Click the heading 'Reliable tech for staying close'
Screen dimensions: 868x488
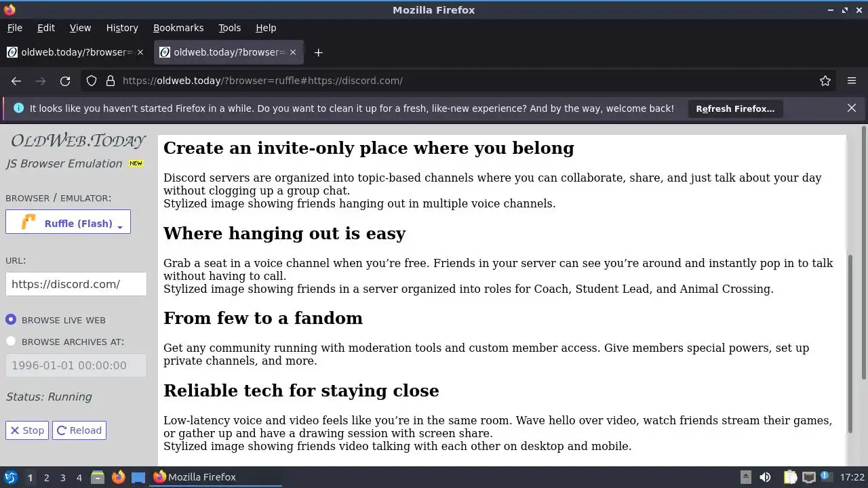pos(301,390)
